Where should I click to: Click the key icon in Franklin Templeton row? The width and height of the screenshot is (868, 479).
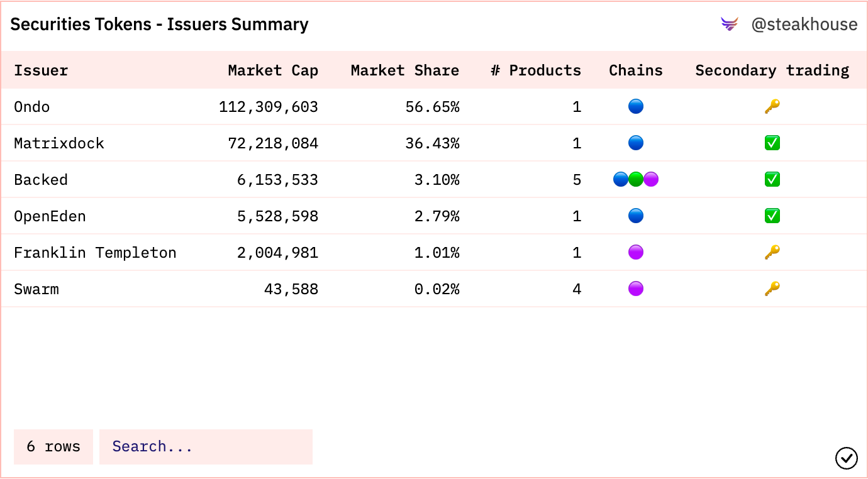(x=772, y=253)
